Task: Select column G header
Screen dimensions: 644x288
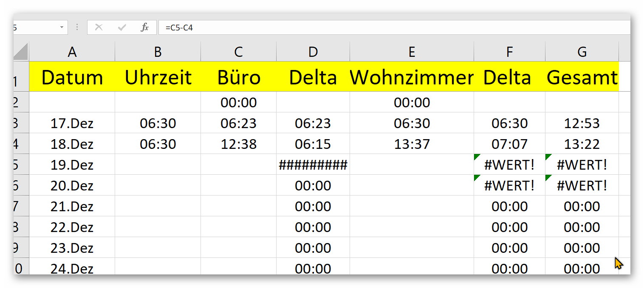Action: tap(582, 52)
